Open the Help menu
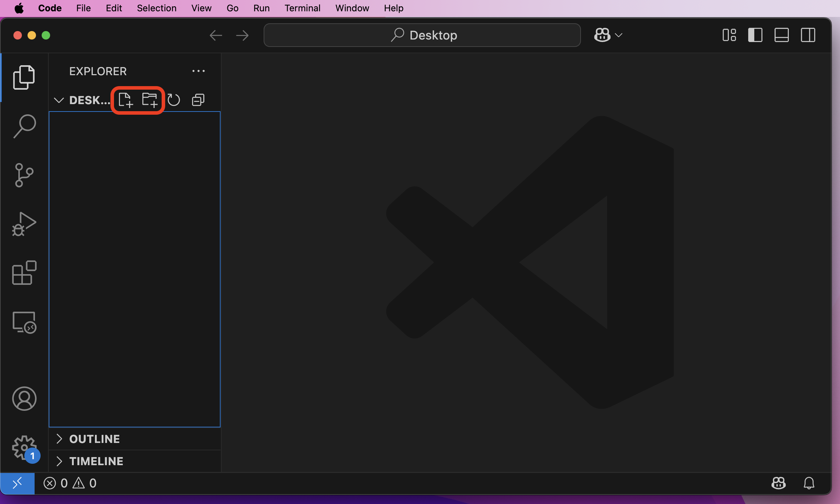This screenshot has height=504, width=840. tap(394, 8)
